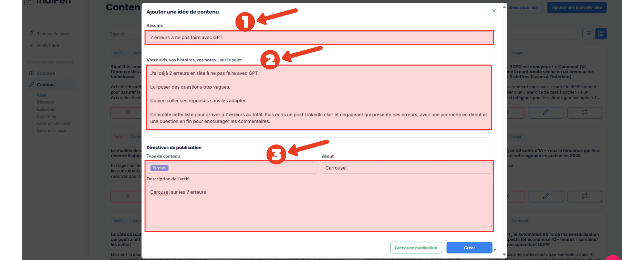The image size is (644, 260).
Task: Click the notes textarea about GPT errors
Action: click(319, 97)
